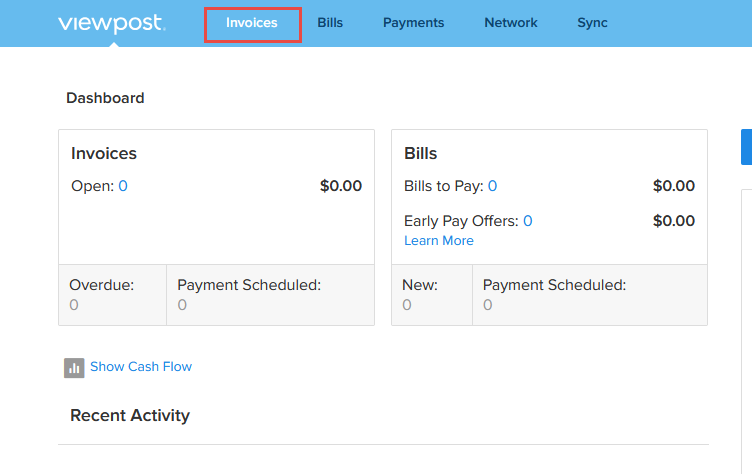This screenshot has width=752, height=474.
Task: Click the Bills card heading
Action: (421, 154)
